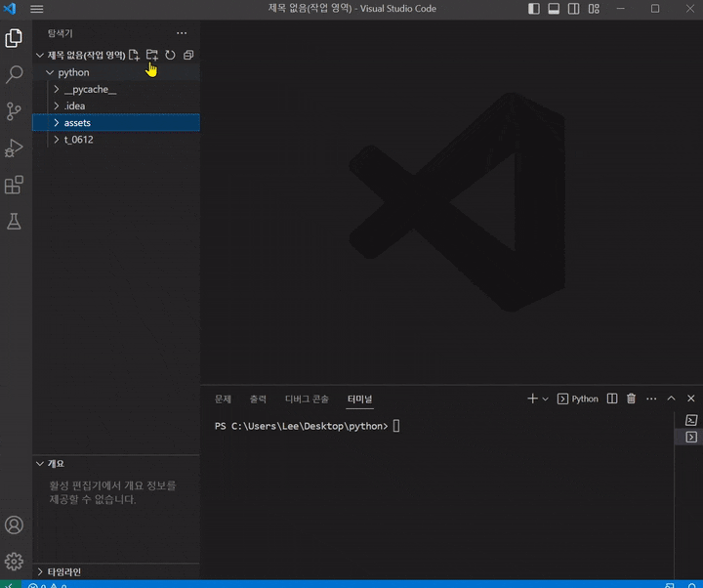703x588 pixels.
Task: Add a new terminal with plus icon
Action: [x=532, y=399]
